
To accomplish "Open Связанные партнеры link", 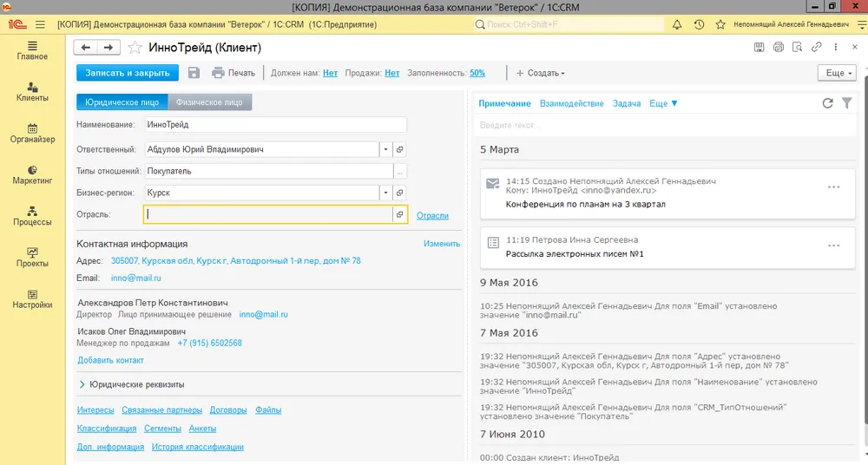I will coord(161,410).
